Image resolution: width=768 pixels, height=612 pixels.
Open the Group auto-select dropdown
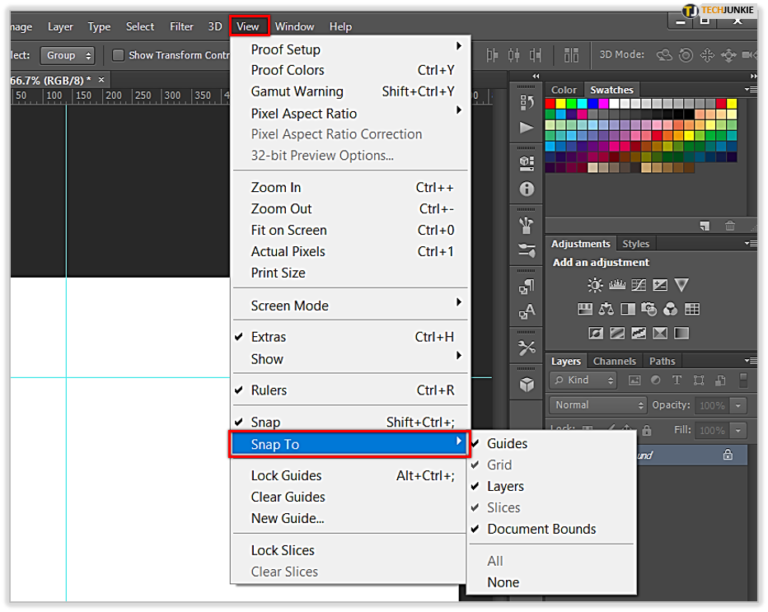(67, 55)
